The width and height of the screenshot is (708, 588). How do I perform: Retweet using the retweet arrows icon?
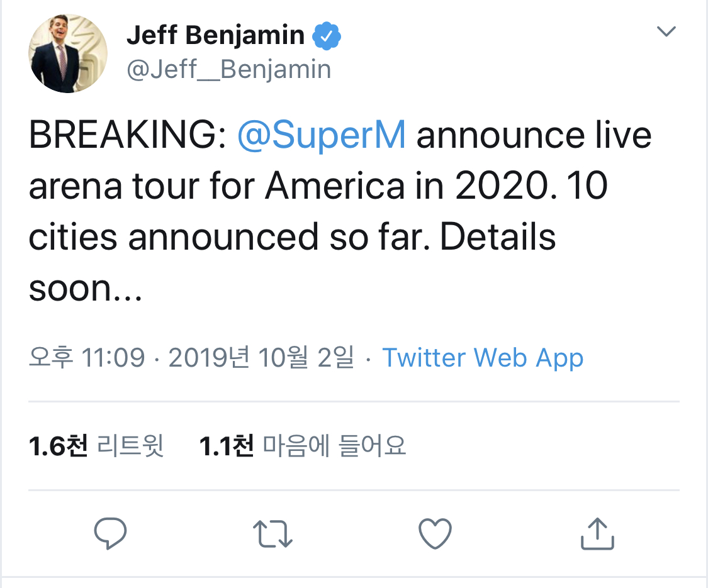point(273,534)
